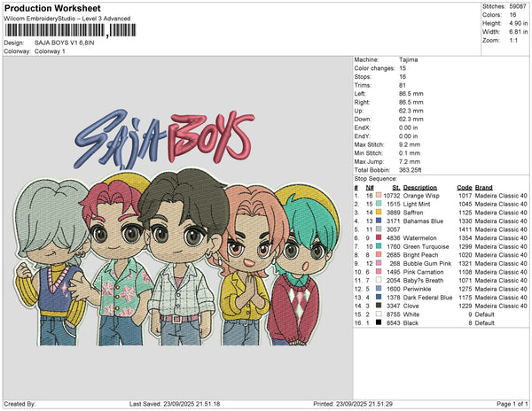
Task: Click Total Bobbin value '363.25ft'
Action: pos(411,170)
